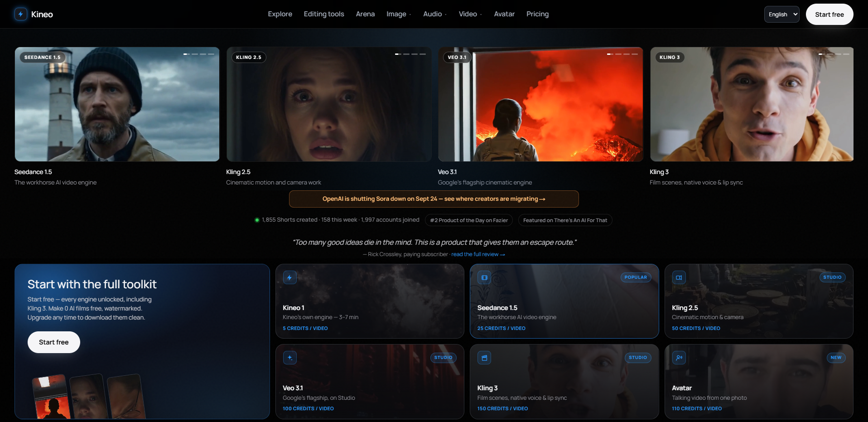This screenshot has width=868, height=422.
Task: Open the English language selector
Action: [782, 14]
